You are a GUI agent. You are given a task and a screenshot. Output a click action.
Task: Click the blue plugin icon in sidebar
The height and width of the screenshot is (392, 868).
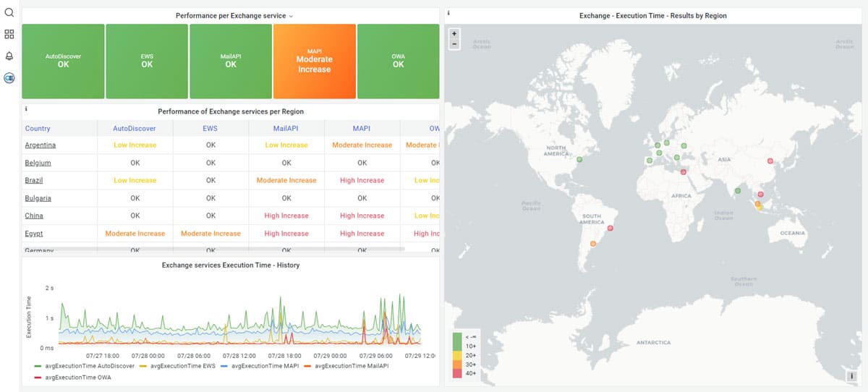[9, 77]
